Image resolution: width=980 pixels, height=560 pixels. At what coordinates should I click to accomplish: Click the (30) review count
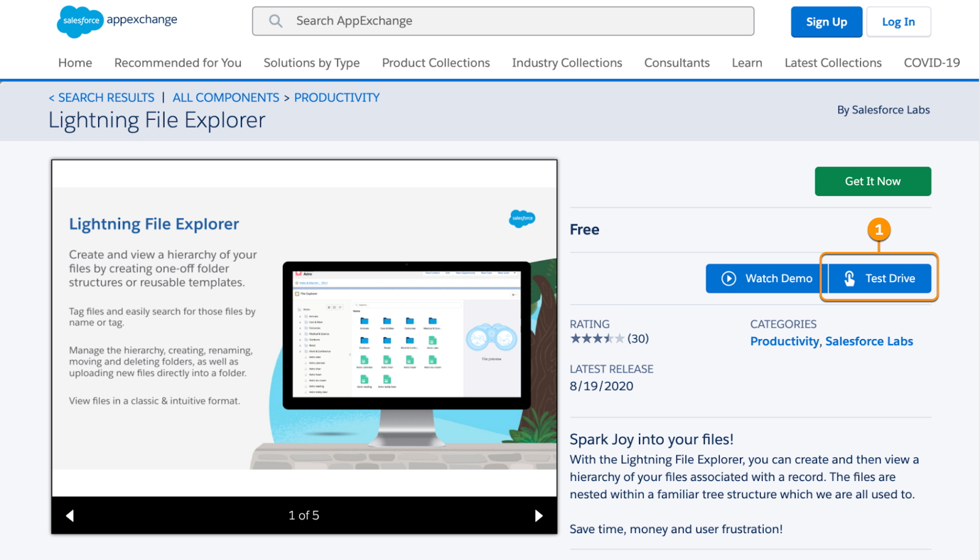pos(638,338)
